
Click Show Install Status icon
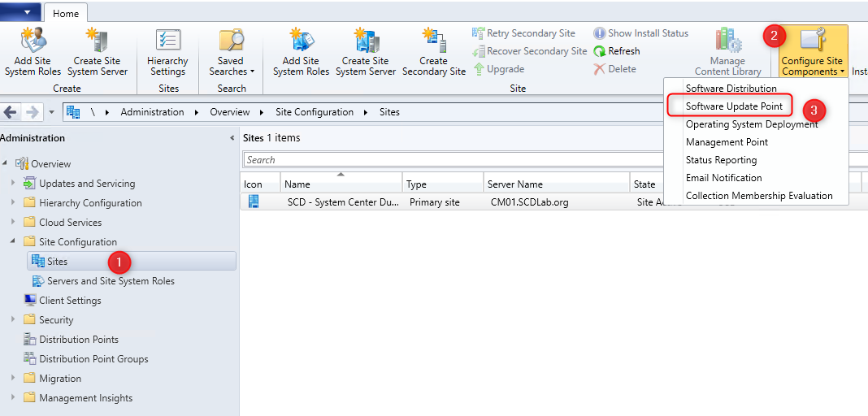tap(600, 33)
